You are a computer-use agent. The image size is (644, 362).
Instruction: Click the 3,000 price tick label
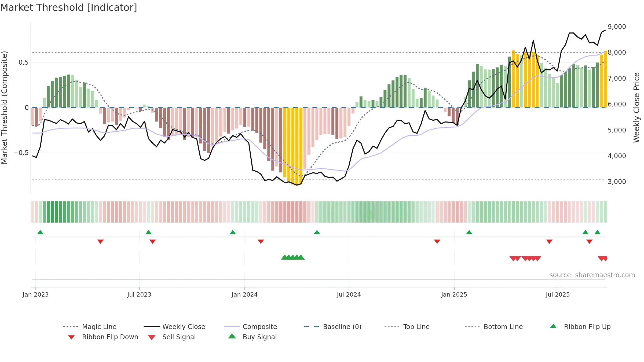617,182
